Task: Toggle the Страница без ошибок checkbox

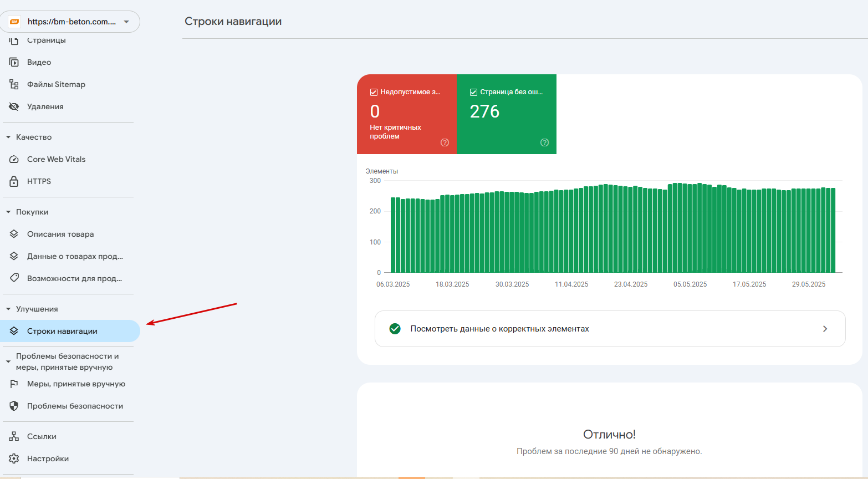Action: (x=473, y=92)
